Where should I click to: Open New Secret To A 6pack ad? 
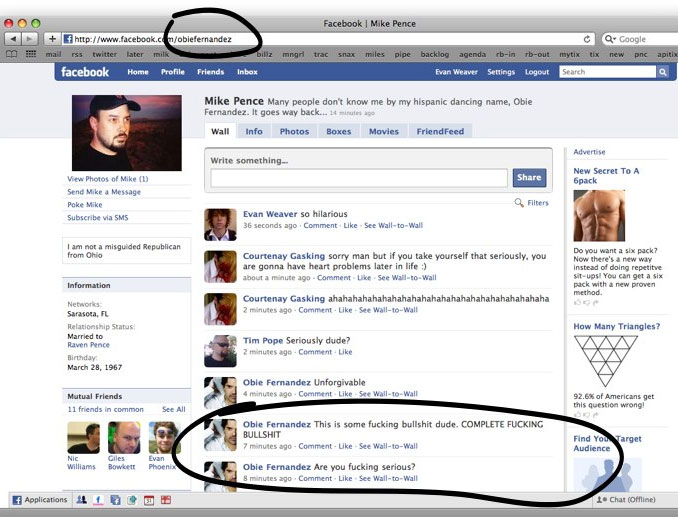pos(606,176)
